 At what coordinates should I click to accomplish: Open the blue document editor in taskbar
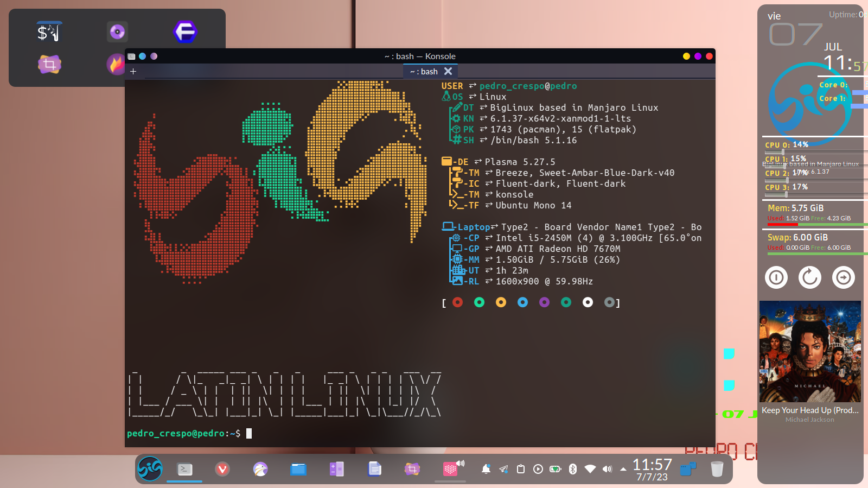(x=374, y=469)
